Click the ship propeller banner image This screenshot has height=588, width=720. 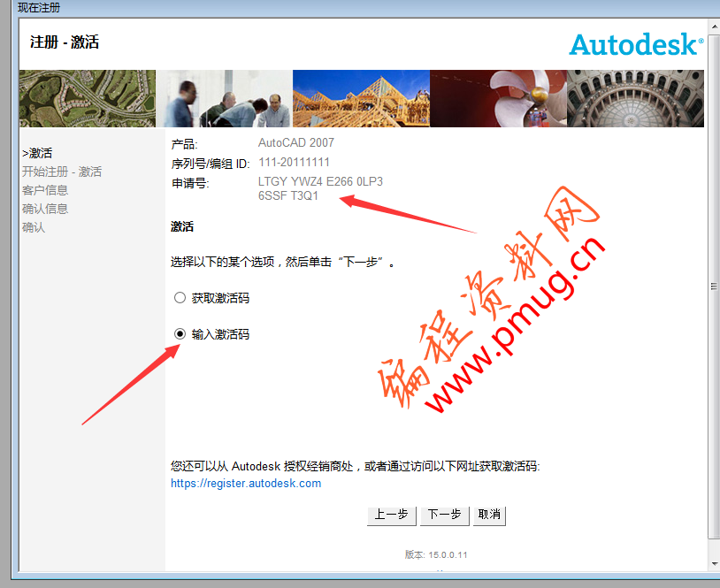[x=498, y=98]
